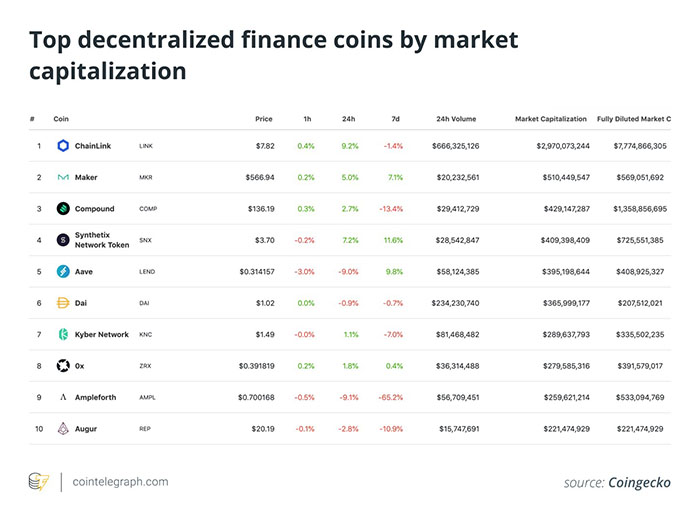Open the Kyber Network coin link
This screenshot has height=521, width=700.
click(x=102, y=335)
